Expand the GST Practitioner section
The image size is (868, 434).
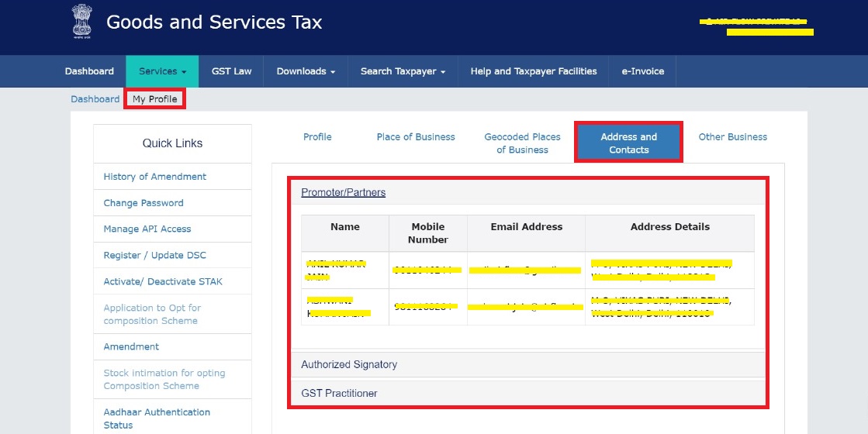click(x=339, y=393)
